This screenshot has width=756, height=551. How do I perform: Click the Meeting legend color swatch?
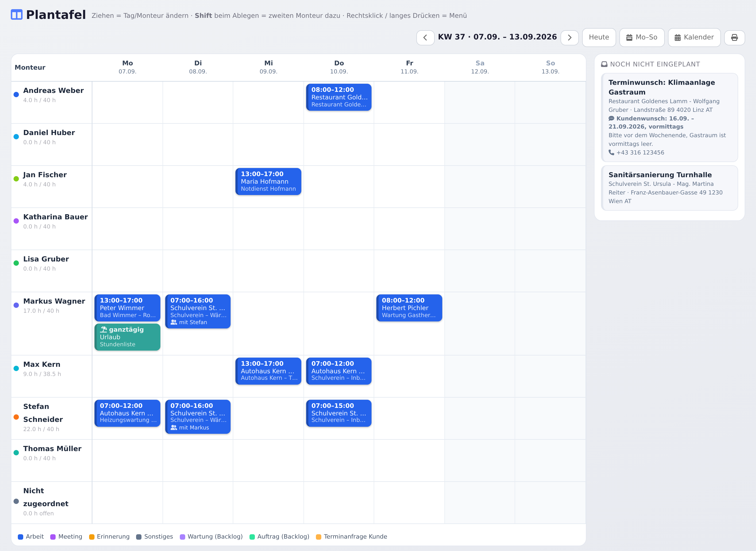pos(53,537)
